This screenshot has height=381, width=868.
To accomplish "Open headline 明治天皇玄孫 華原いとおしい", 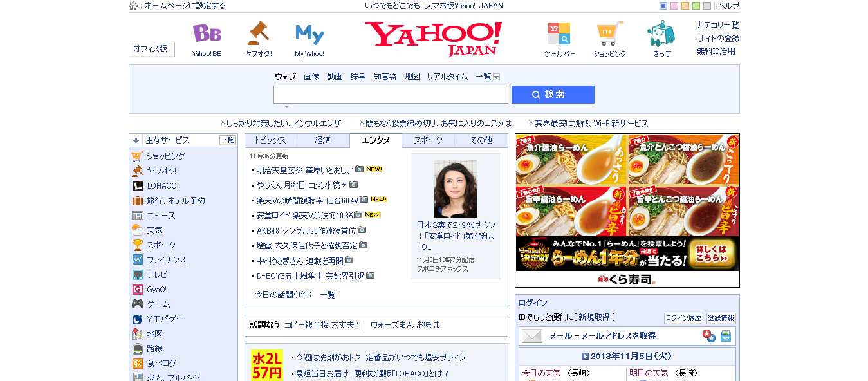I will coord(305,170).
